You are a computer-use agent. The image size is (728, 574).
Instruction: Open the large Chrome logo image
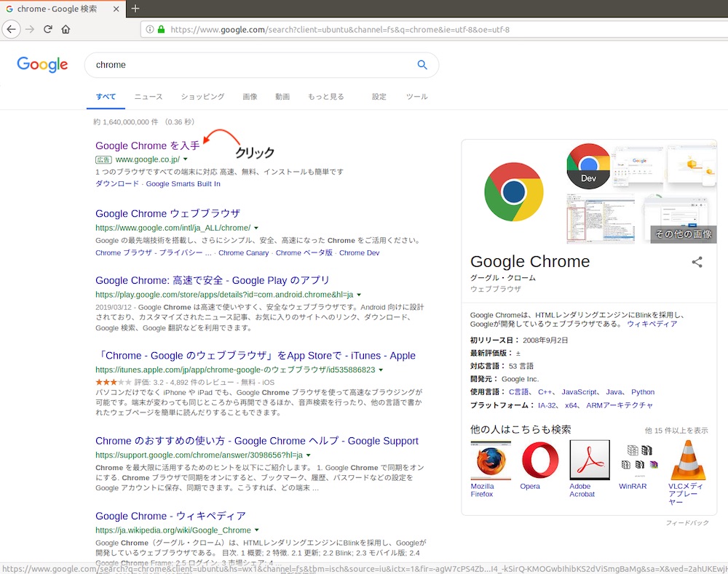coord(513,191)
